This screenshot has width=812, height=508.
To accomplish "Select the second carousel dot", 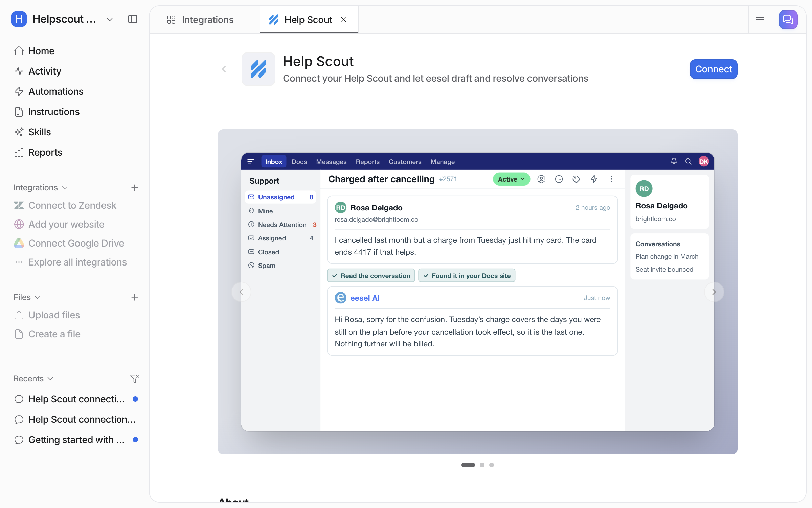I will (x=482, y=465).
